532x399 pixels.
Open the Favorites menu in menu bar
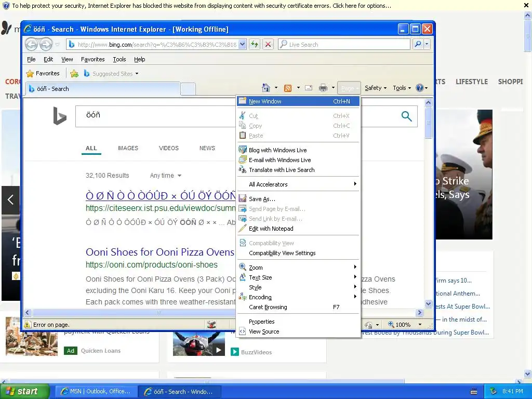(92, 59)
